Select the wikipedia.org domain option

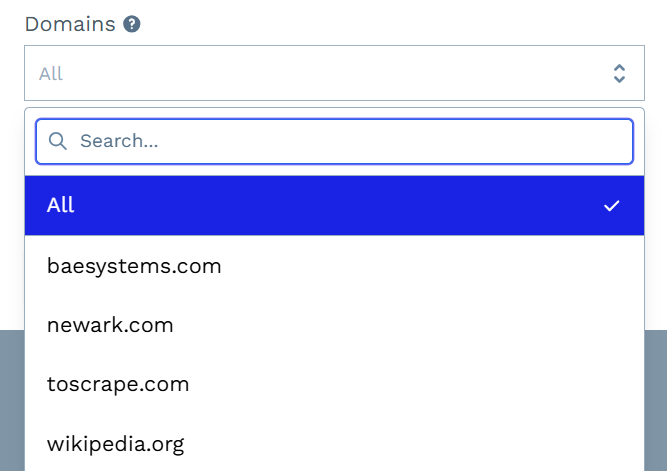click(x=115, y=443)
